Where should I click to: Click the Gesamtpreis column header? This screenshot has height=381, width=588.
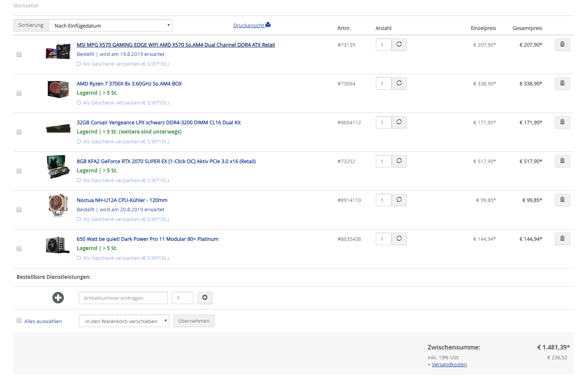point(527,28)
